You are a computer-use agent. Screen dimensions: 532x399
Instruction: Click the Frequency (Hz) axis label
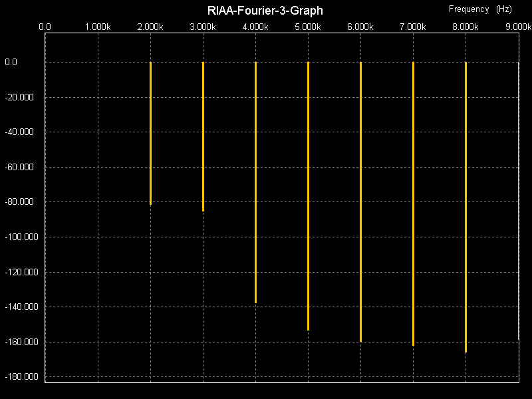480,9
